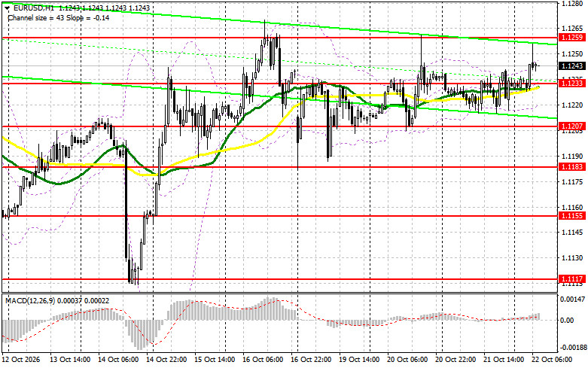Click the EURUSD,H1 chart title text

coord(33,8)
